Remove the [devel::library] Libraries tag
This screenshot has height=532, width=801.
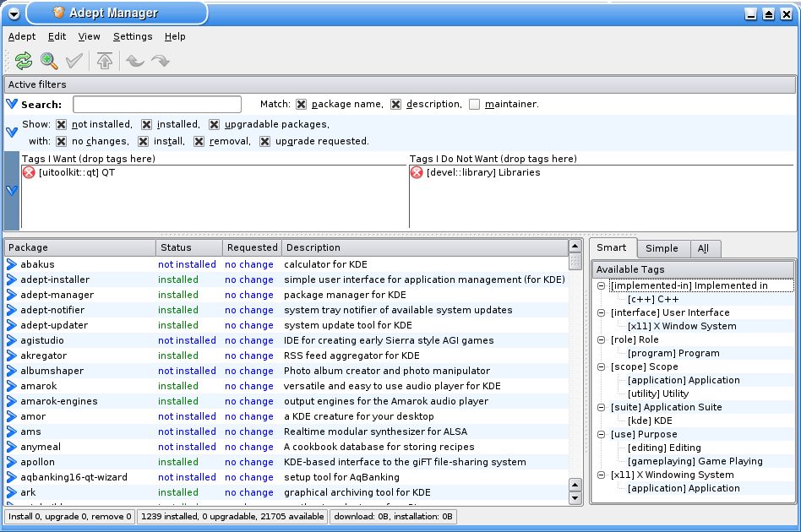pyautogui.click(x=417, y=172)
